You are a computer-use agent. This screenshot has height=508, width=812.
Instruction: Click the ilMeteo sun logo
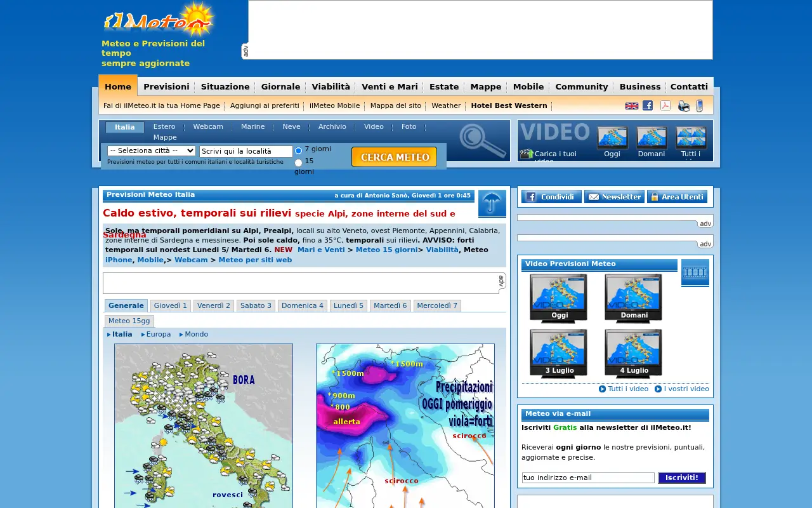coord(159,20)
